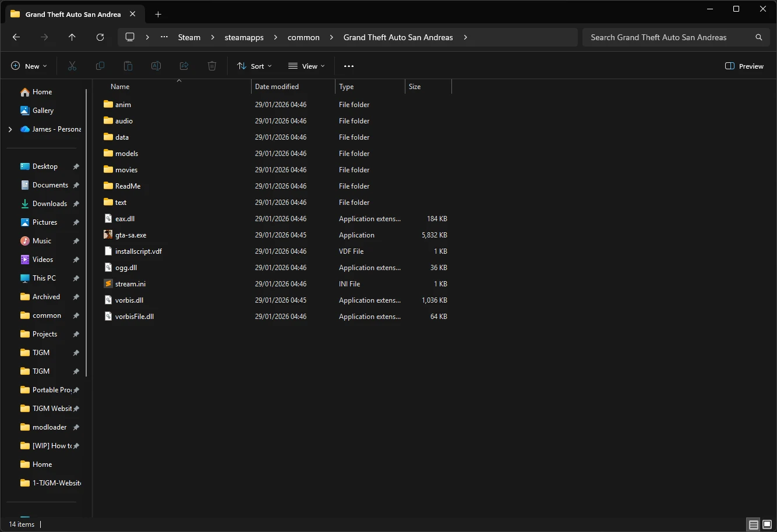
Task: Click the Name column to reverse sorting
Action: [x=120, y=86]
